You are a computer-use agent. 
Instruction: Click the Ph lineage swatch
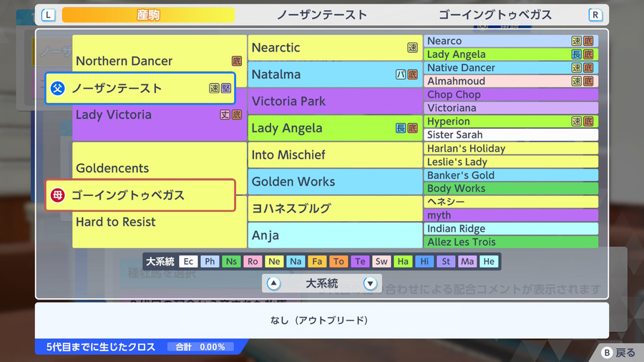[x=210, y=261]
